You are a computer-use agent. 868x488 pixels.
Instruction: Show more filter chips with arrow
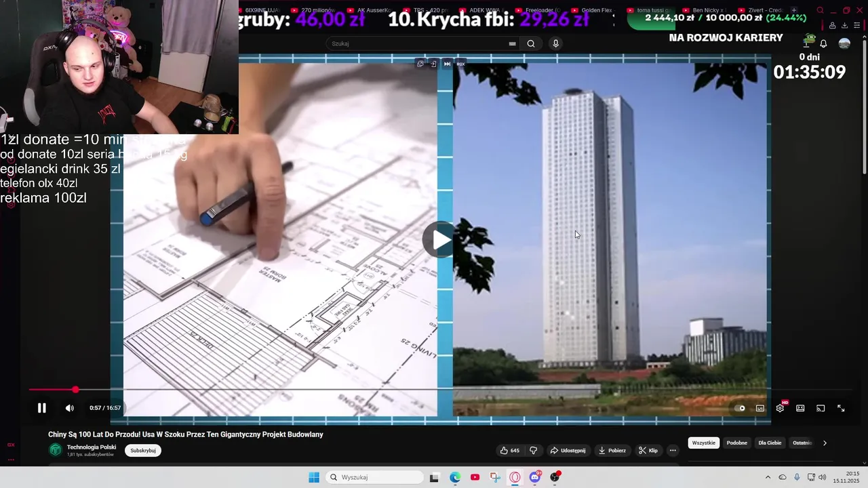pos(825,443)
